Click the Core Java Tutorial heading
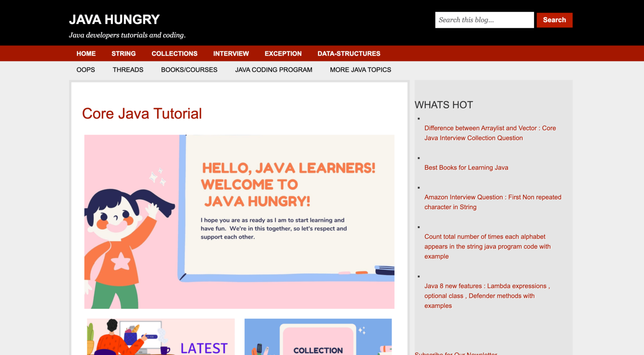 pyautogui.click(x=142, y=114)
